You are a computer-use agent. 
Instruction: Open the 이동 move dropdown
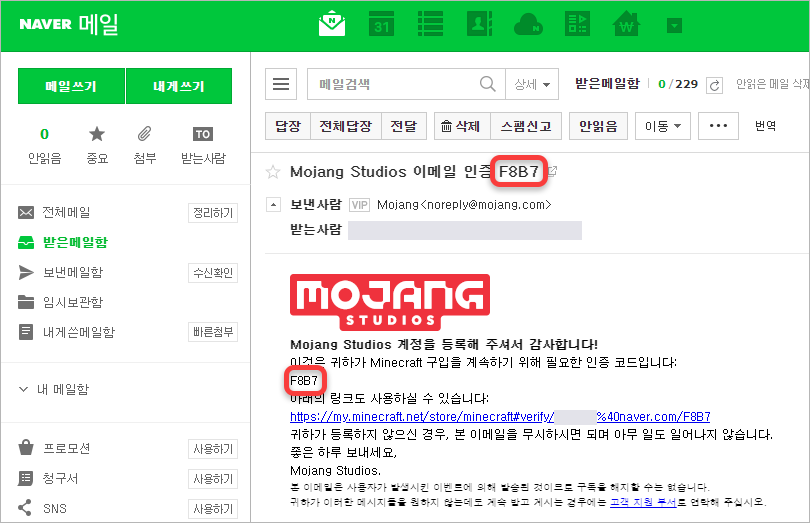click(x=663, y=126)
